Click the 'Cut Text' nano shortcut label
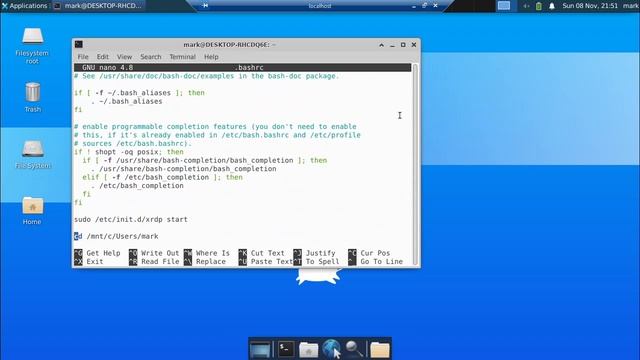The width and height of the screenshot is (640, 360). point(268,253)
